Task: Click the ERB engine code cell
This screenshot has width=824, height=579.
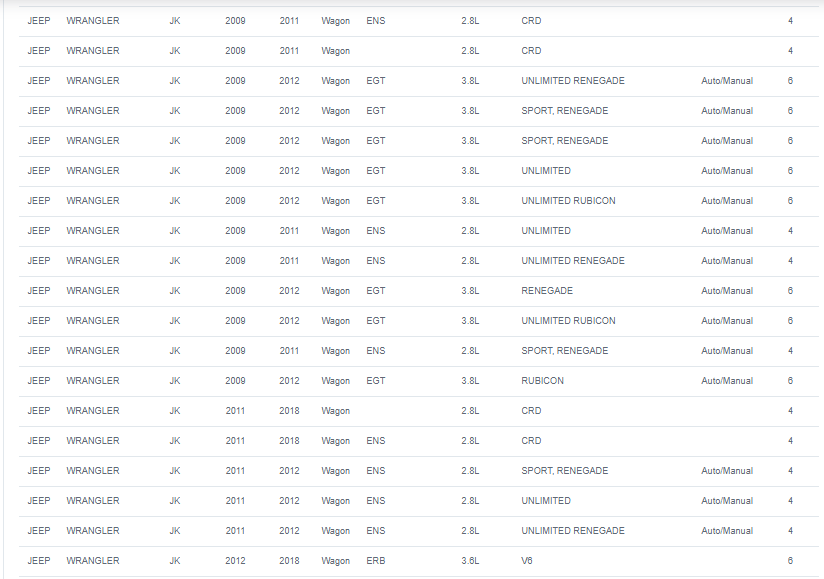Action: point(375,561)
